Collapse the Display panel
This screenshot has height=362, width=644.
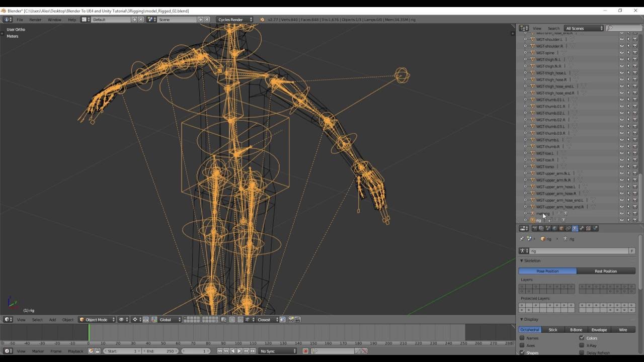click(x=522, y=319)
